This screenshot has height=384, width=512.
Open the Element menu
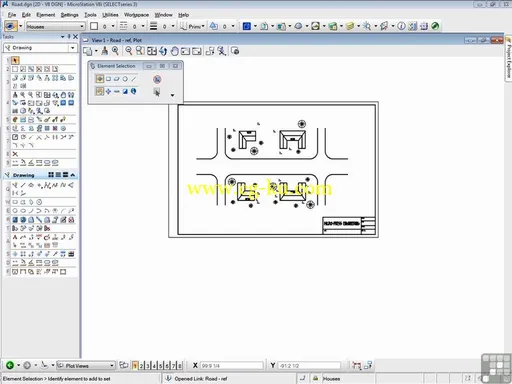pos(46,15)
